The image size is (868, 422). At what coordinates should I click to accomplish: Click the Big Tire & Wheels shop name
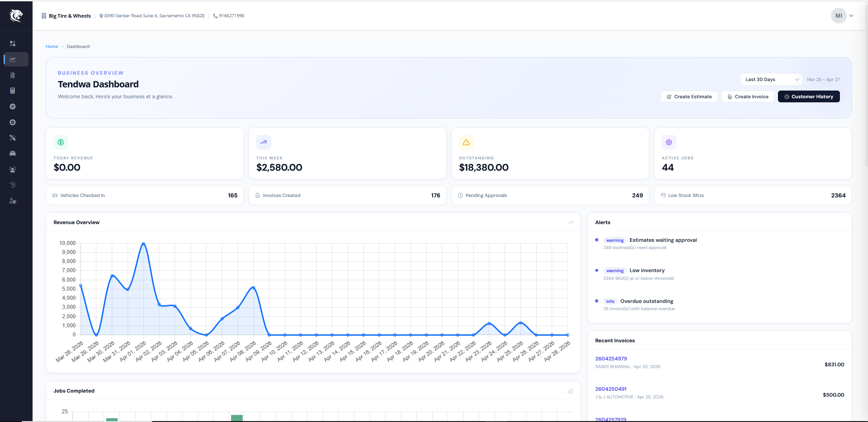[x=70, y=16]
